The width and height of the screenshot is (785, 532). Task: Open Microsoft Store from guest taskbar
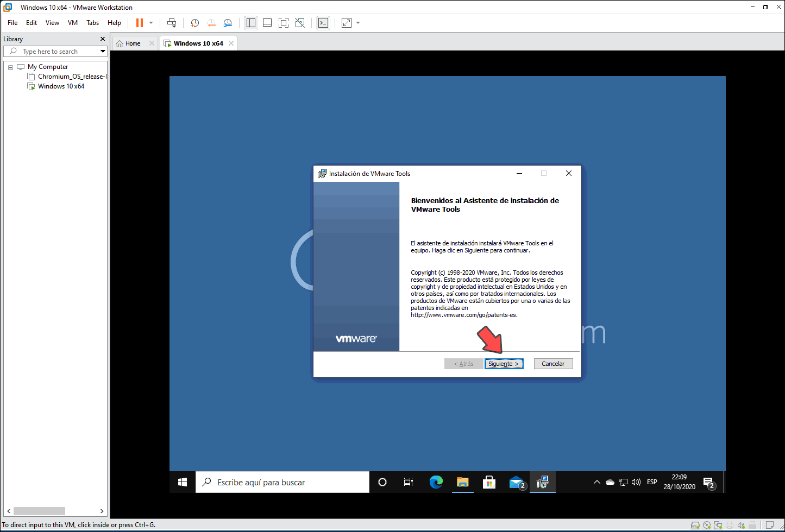click(x=489, y=482)
